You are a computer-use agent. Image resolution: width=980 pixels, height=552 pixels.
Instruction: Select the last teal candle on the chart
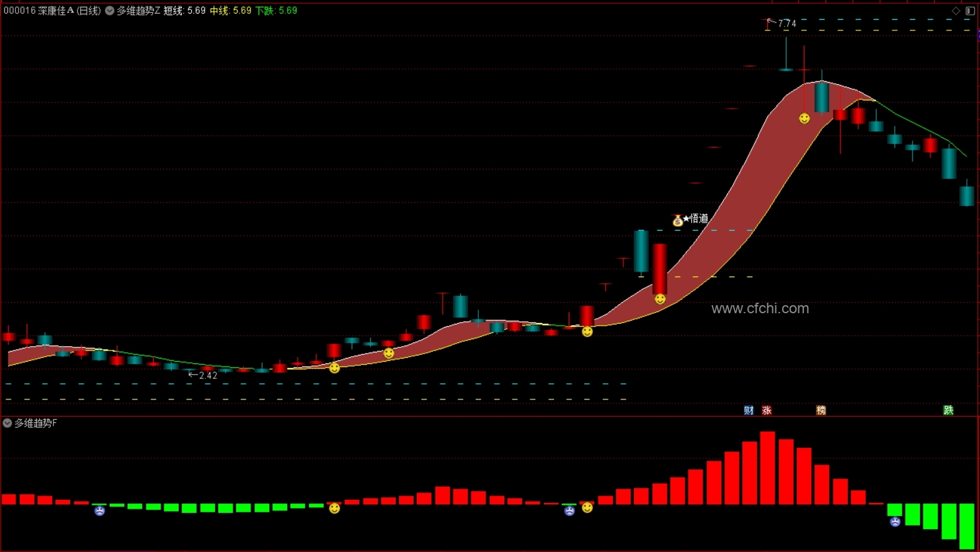(967, 196)
